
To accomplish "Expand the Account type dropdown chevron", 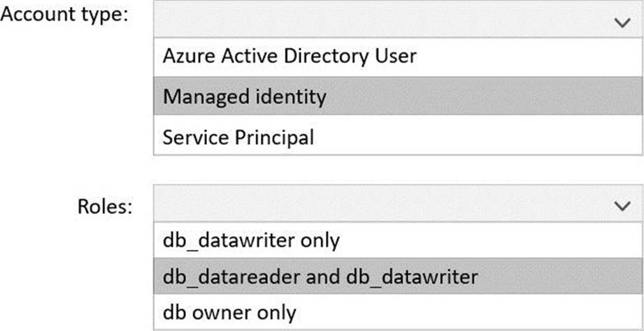I will coord(622,22).
